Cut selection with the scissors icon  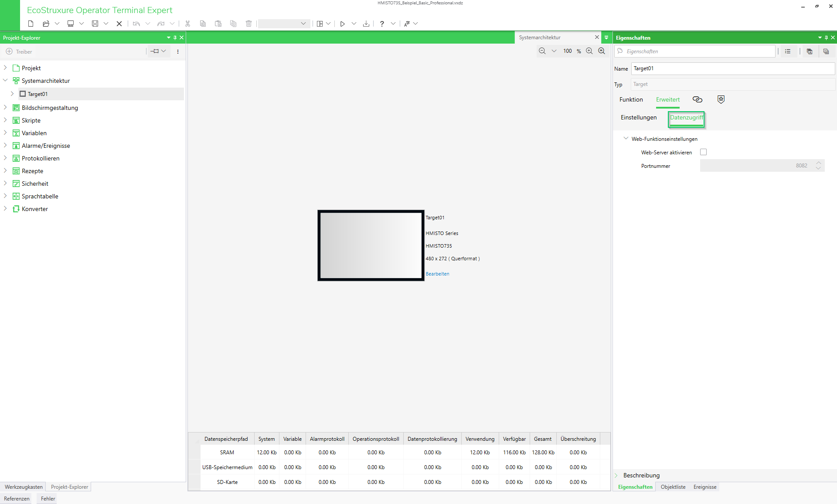pos(187,24)
